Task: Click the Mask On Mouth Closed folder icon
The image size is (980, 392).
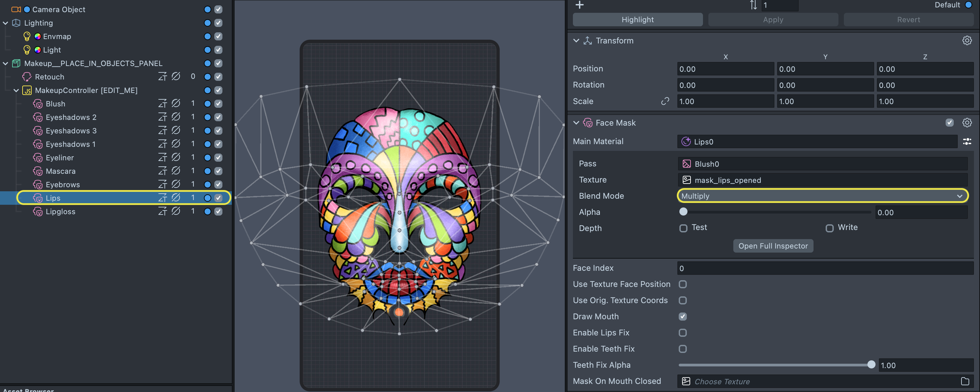Action: 965,381
